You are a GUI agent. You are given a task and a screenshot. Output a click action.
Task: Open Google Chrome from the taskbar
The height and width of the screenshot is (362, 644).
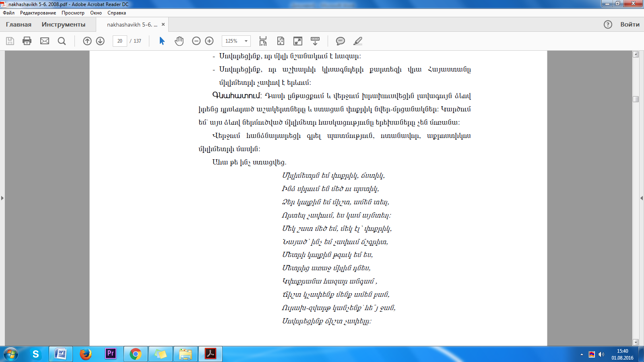(x=136, y=354)
